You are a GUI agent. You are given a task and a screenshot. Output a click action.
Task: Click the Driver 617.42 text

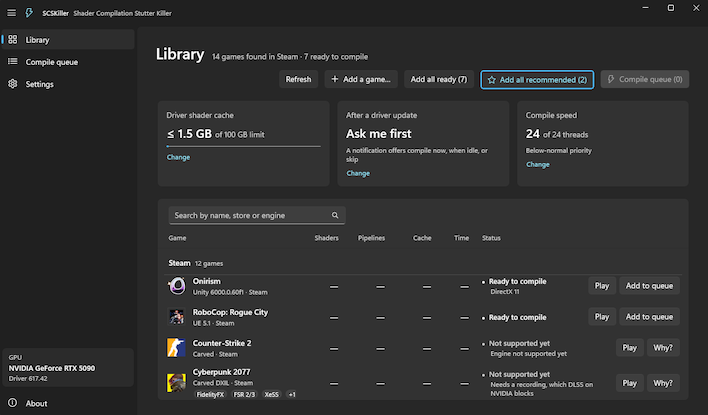tap(28, 378)
